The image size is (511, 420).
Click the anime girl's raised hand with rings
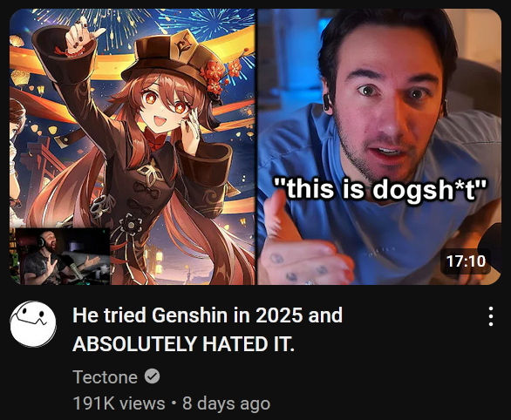click(81, 36)
